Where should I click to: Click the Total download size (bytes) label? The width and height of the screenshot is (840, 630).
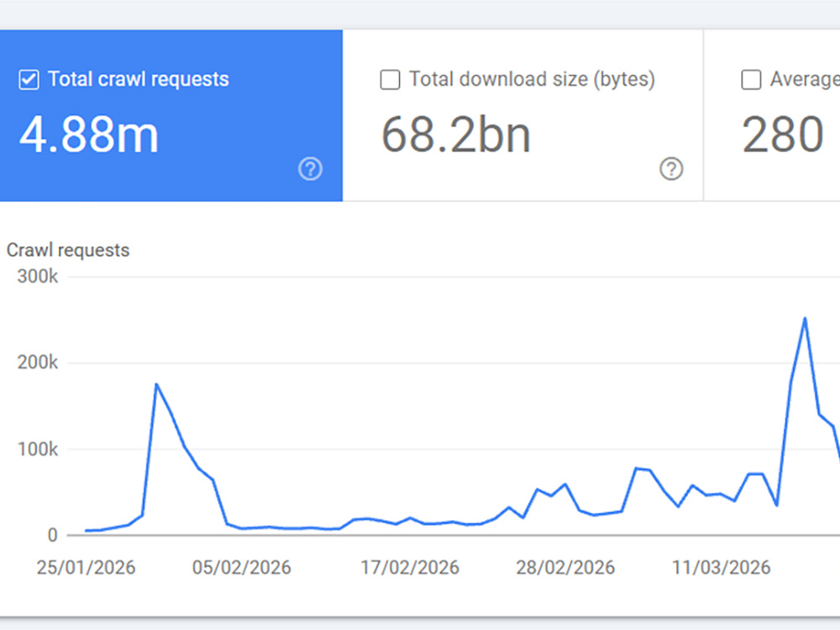(x=532, y=79)
